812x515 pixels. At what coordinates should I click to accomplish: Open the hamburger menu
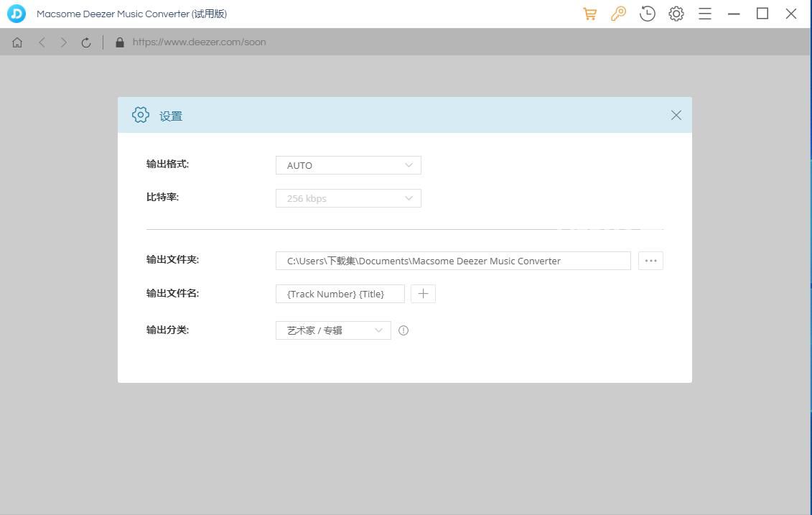point(705,14)
